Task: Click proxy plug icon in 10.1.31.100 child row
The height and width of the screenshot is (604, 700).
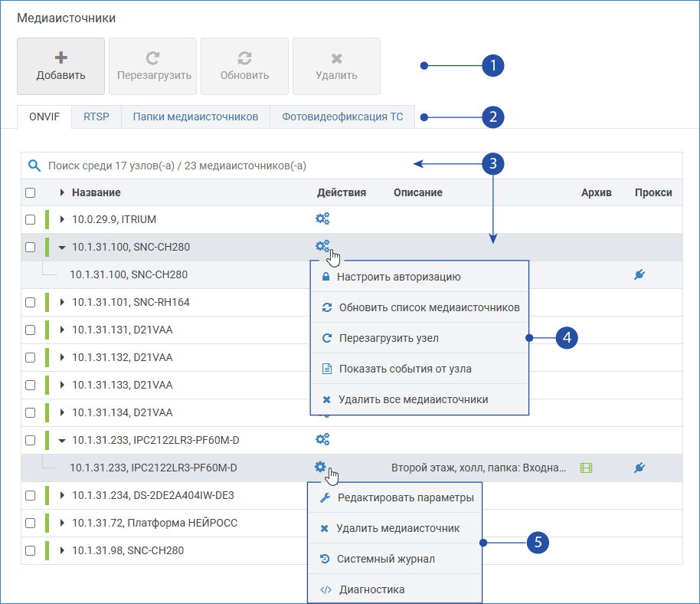Action: click(x=639, y=274)
